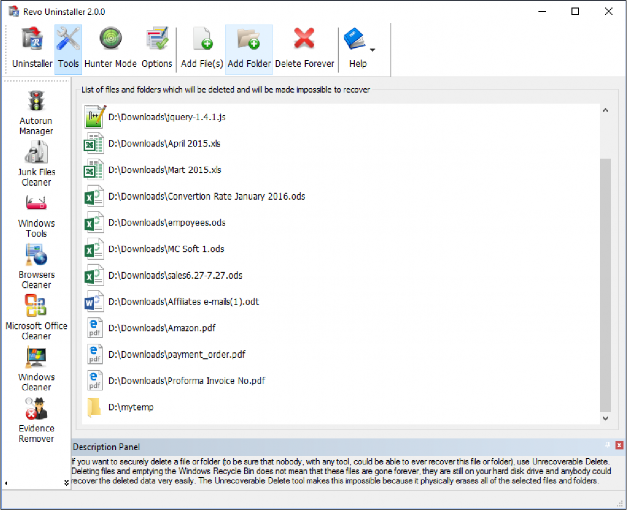Select row Proforma Invoice No.pdf

pos(341,381)
